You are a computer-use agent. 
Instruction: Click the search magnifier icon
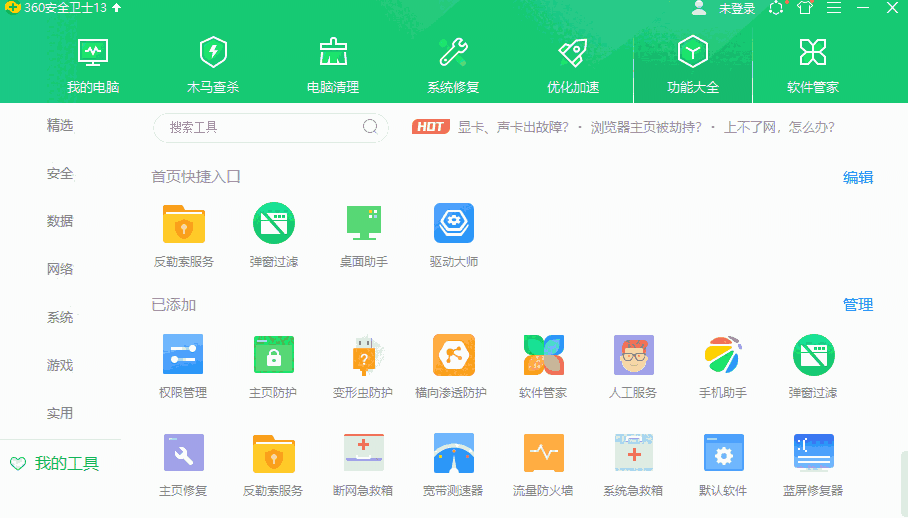tap(370, 127)
